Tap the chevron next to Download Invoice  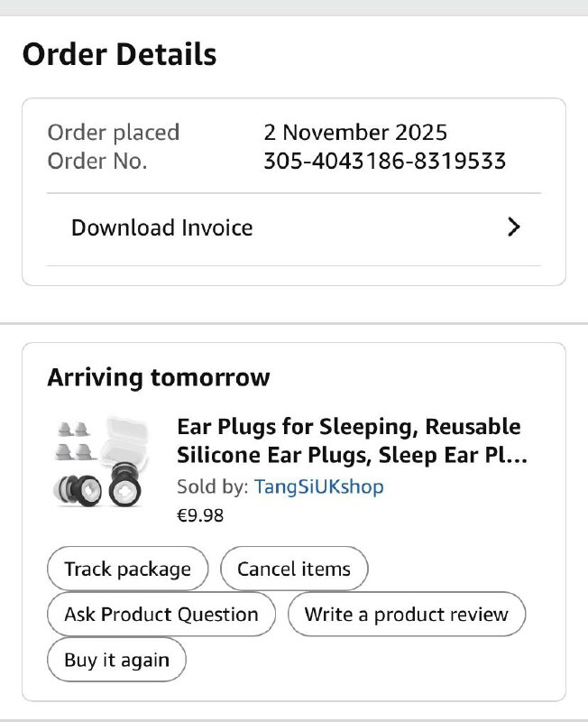[513, 227]
